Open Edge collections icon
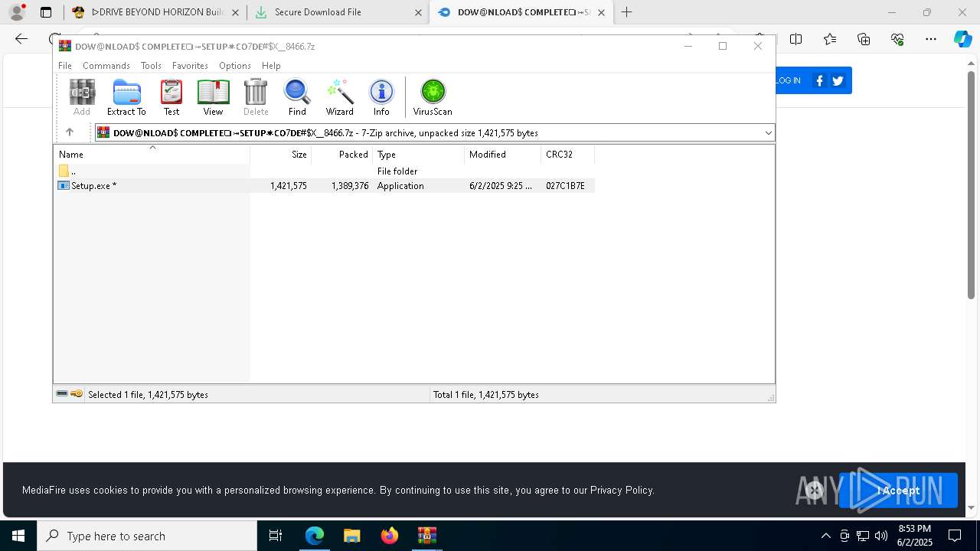980x551 pixels. click(x=864, y=39)
